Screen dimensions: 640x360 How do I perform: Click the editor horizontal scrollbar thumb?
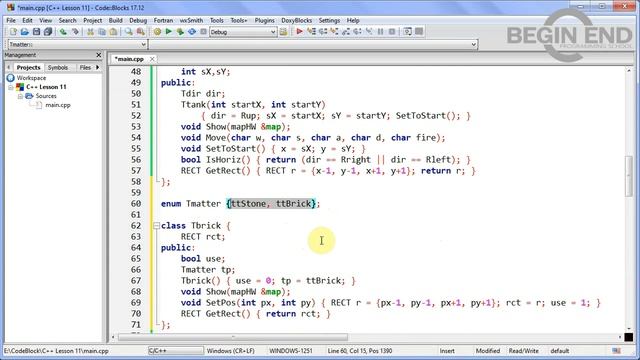point(233,337)
